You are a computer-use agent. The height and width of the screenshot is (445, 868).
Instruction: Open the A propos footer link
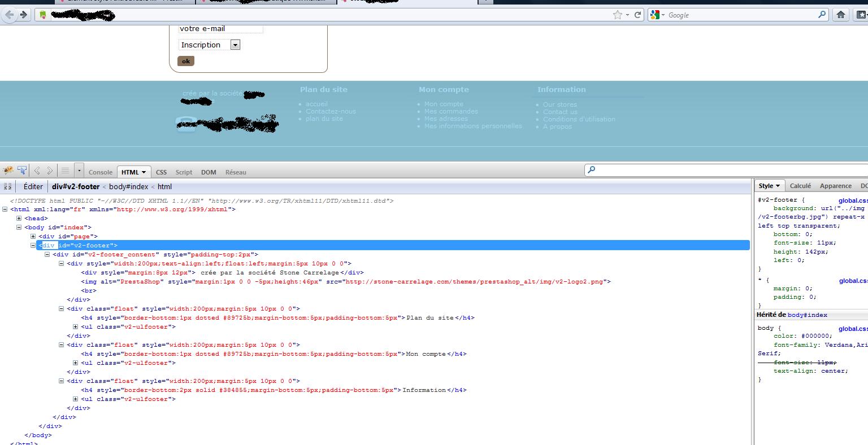[557, 126]
